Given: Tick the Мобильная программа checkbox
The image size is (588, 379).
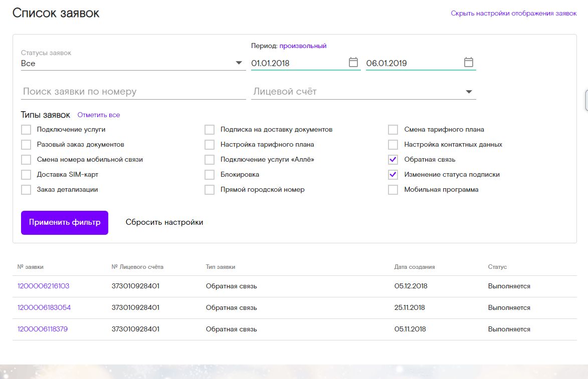Looking at the screenshot, I should [x=393, y=189].
